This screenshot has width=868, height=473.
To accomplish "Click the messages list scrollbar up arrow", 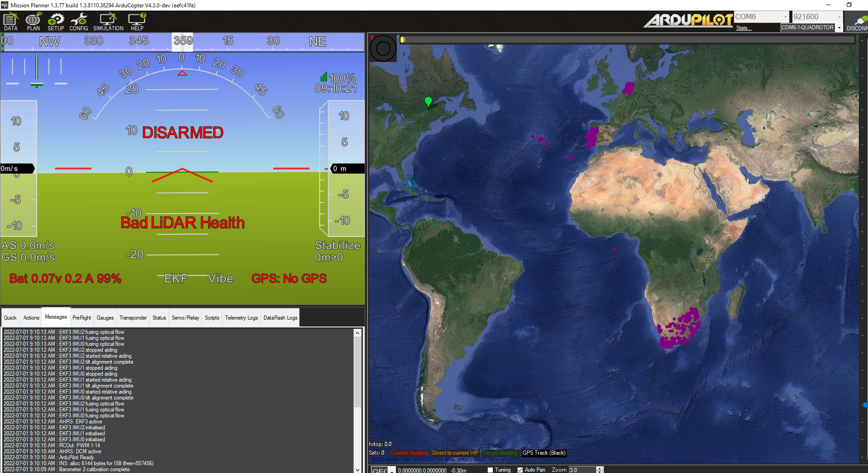I will click(358, 332).
